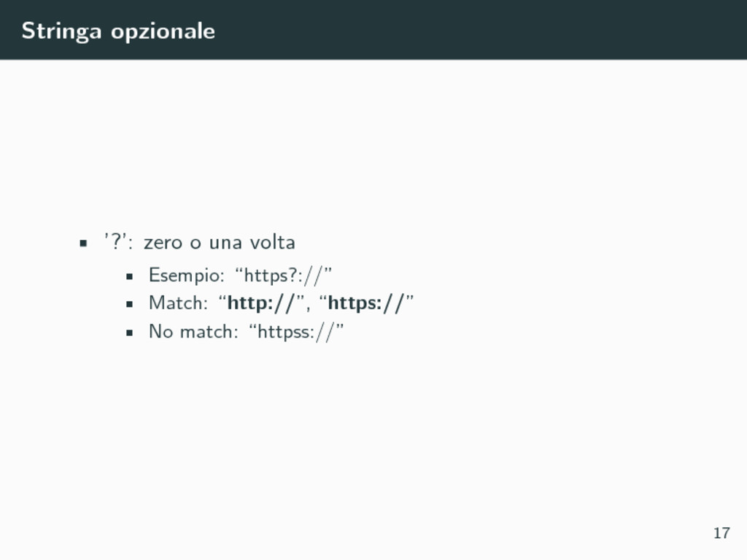Click the bold text http://
This screenshot has width=747, height=560.
[x=261, y=303]
